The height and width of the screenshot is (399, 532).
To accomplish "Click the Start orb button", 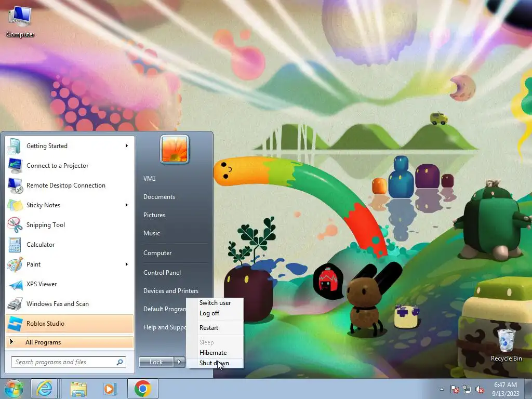I will [x=14, y=389].
